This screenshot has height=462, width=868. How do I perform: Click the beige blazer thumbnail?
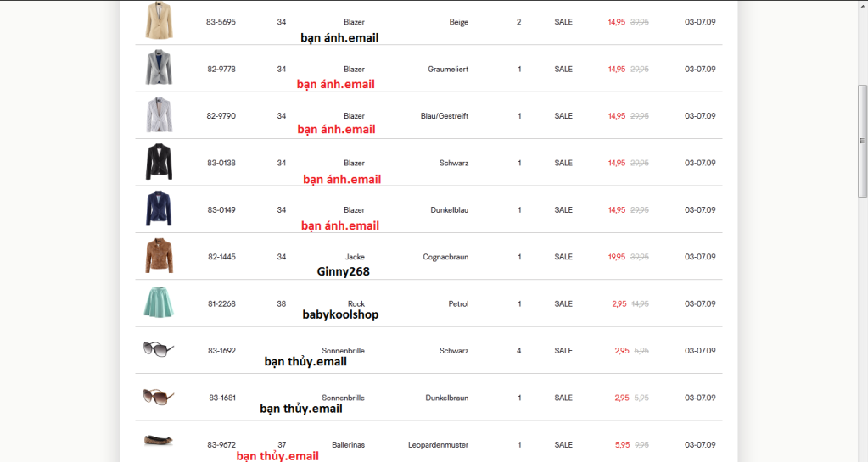click(159, 20)
